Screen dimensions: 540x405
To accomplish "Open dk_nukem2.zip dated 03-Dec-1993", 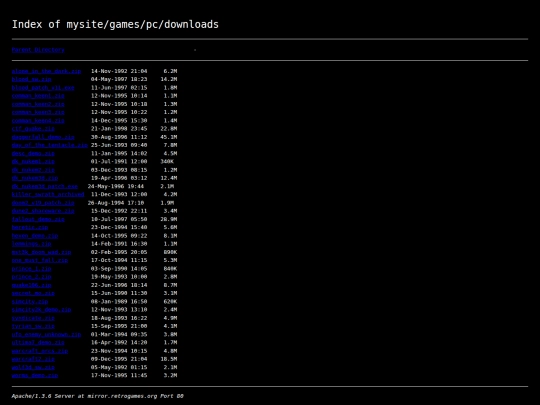I will click(x=33, y=170).
